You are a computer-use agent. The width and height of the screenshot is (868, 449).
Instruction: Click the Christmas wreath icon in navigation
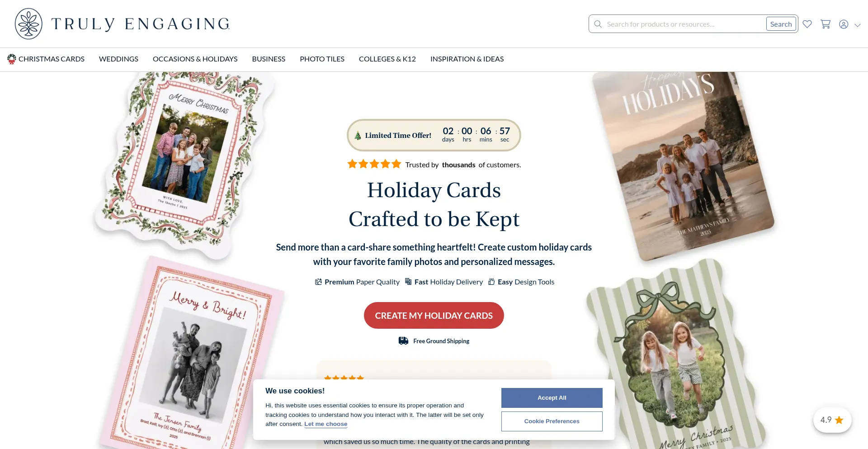coord(12,59)
